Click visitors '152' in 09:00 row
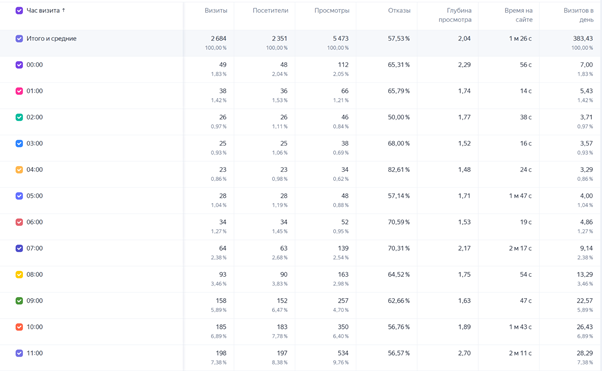Viewport: 602px width, 371px height. [x=282, y=301]
